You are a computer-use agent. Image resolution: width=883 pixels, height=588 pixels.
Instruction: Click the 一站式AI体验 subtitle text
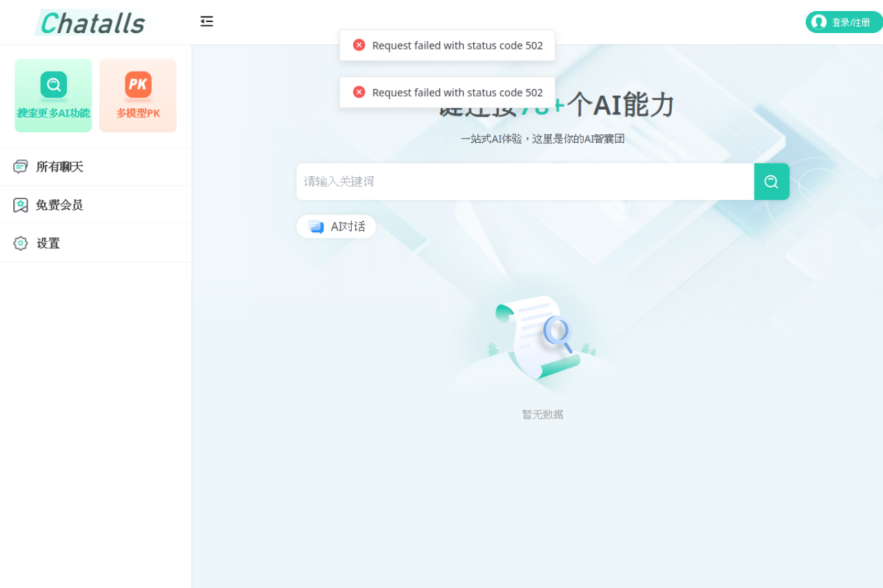[x=543, y=139]
